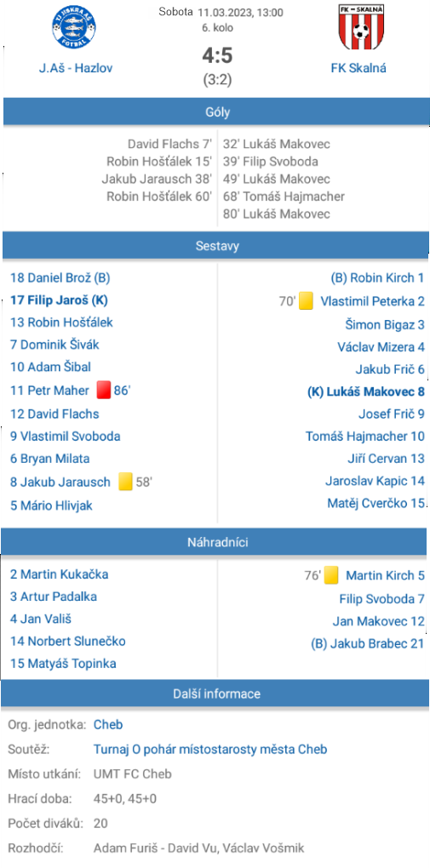Open captain Lukáš Makovec in lineup
This screenshot has height=868, width=430.
366,391
